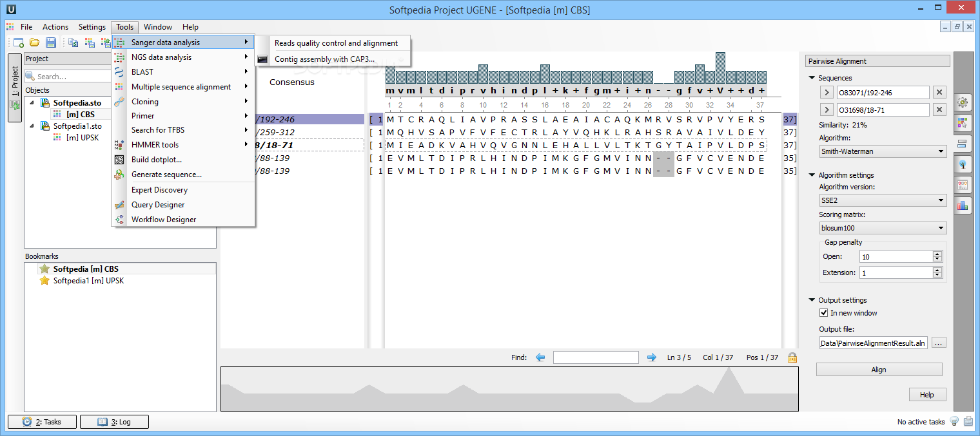Viewport: 980px width, 436px height.
Task: Click the lock icon beside Pos 1 / 37
Action: (x=792, y=357)
